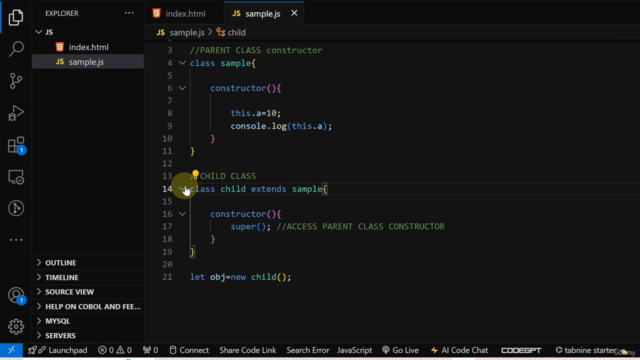Start Go Live server

click(400, 350)
